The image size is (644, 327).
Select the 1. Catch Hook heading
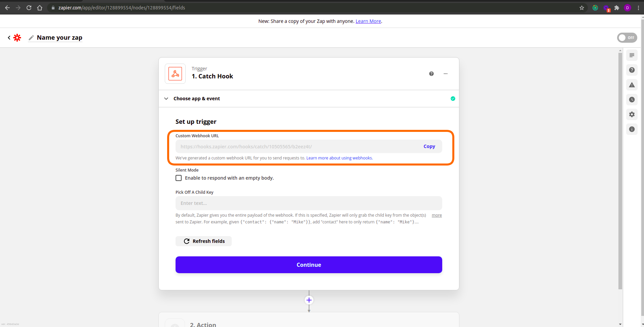(x=212, y=76)
